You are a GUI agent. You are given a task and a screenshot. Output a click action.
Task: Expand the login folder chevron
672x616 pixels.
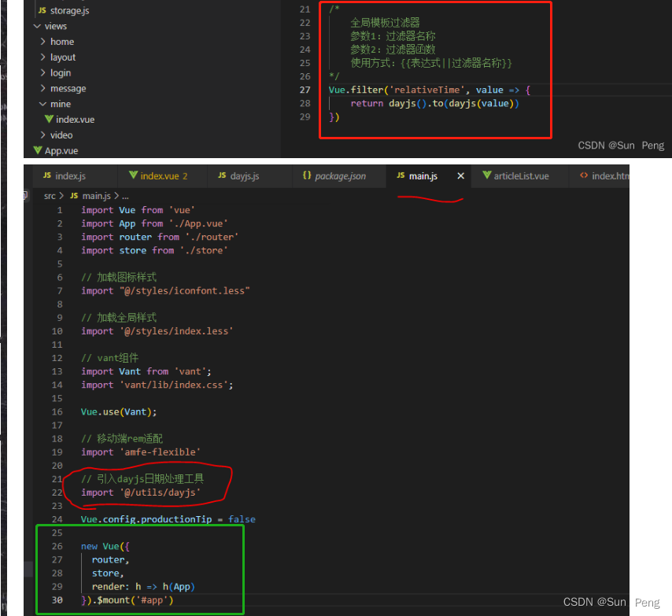(42, 73)
